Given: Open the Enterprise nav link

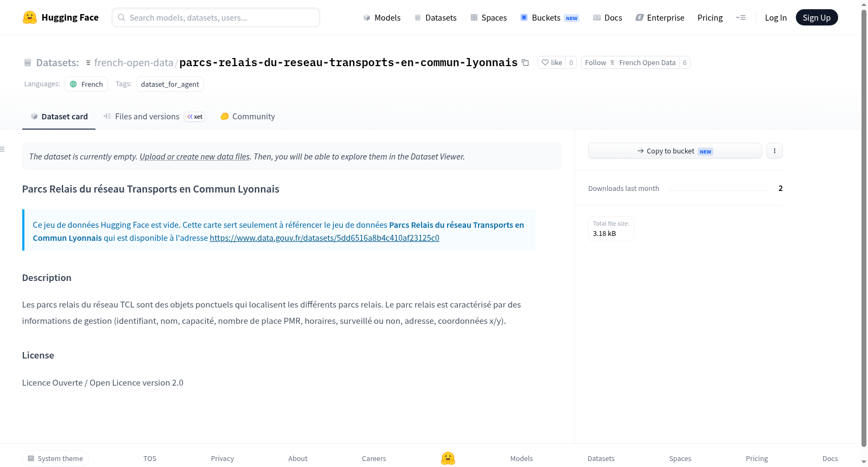Looking at the screenshot, I should [660, 17].
